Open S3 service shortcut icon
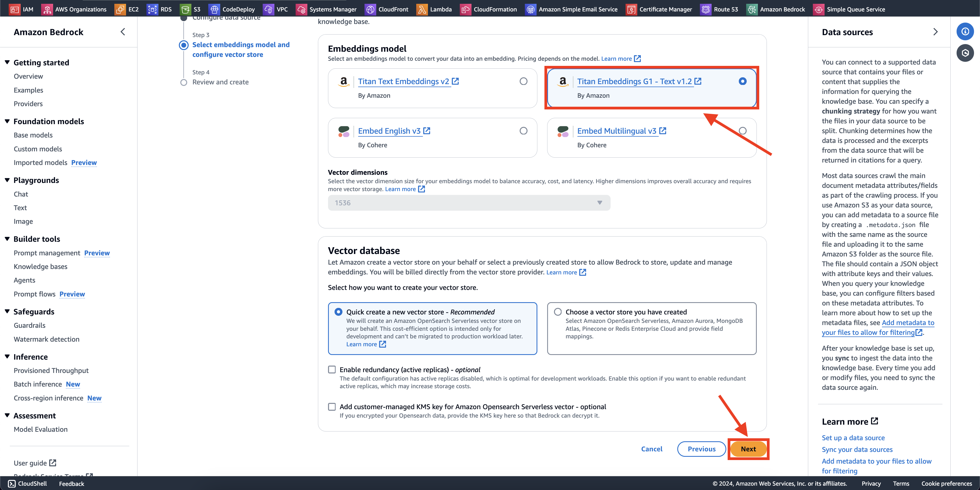Viewport: 980px width, 490px height. point(185,9)
